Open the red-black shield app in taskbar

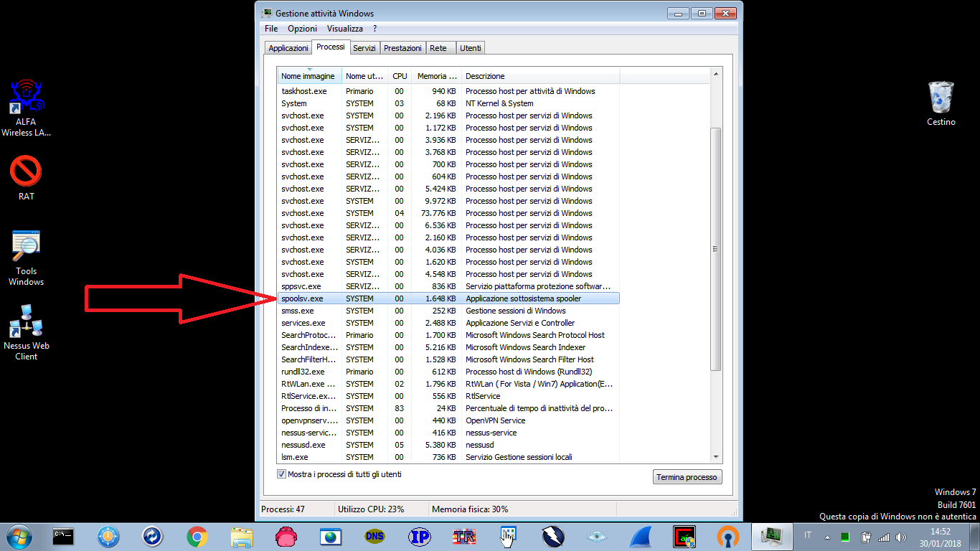pyautogui.click(x=684, y=536)
